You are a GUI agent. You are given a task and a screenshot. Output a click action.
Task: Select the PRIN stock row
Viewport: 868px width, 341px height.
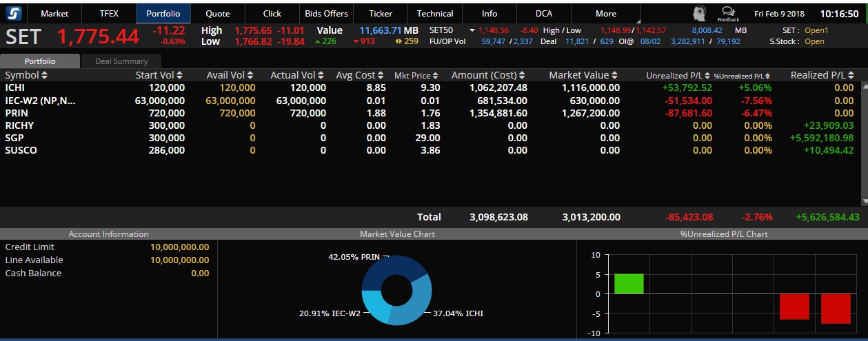pos(17,113)
